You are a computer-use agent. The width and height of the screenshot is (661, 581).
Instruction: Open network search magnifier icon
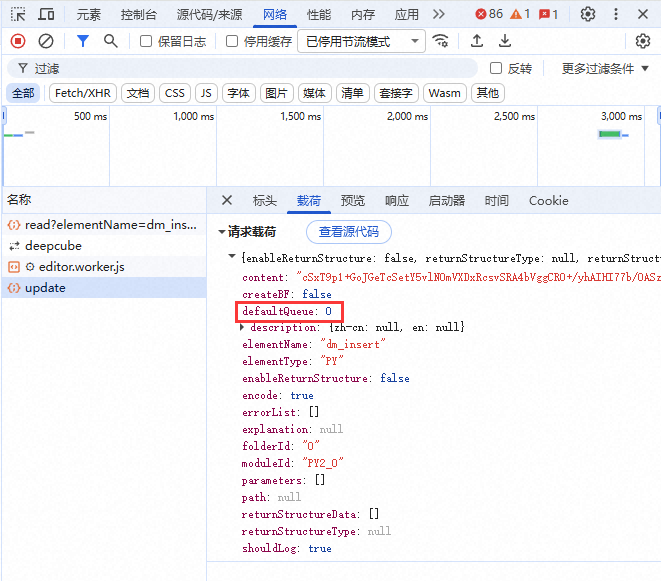point(110,41)
